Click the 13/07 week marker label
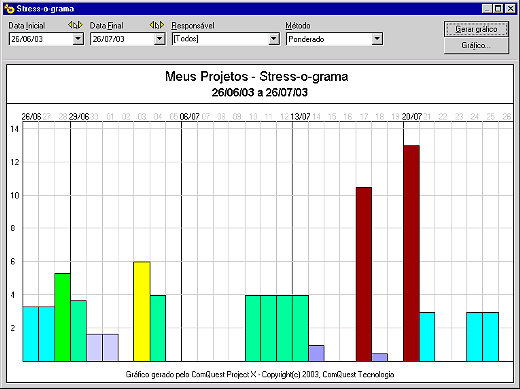 click(300, 116)
